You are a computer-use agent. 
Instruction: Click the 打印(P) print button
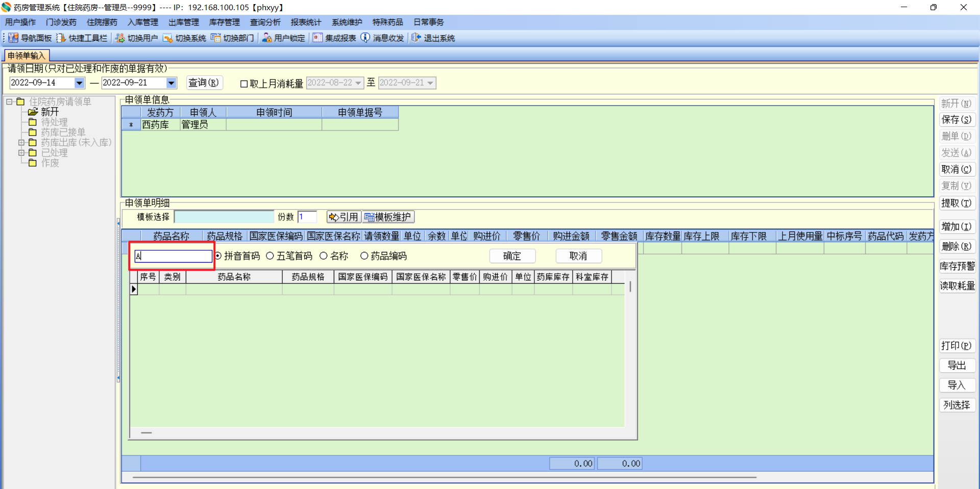point(957,346)
